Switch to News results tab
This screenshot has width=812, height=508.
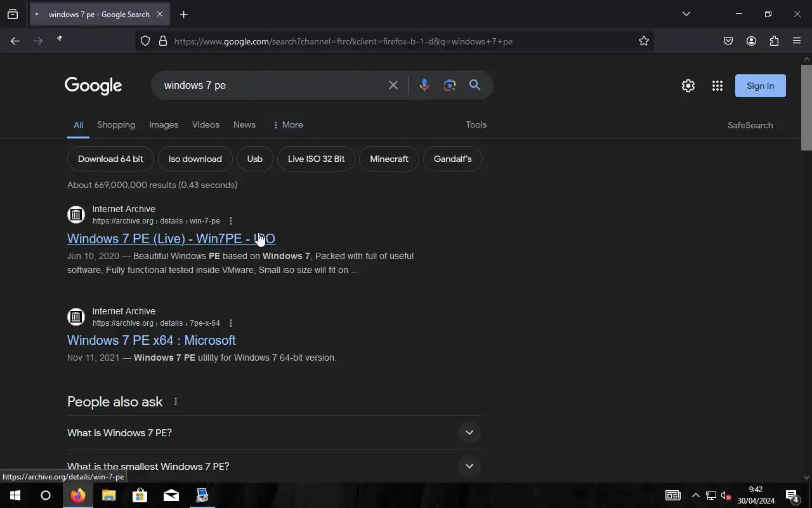[244, 125]
